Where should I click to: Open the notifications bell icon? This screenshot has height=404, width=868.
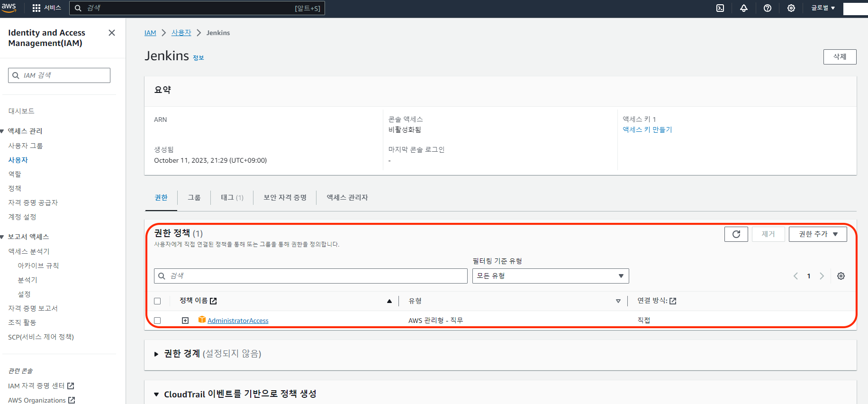click(x=744, y=8)
